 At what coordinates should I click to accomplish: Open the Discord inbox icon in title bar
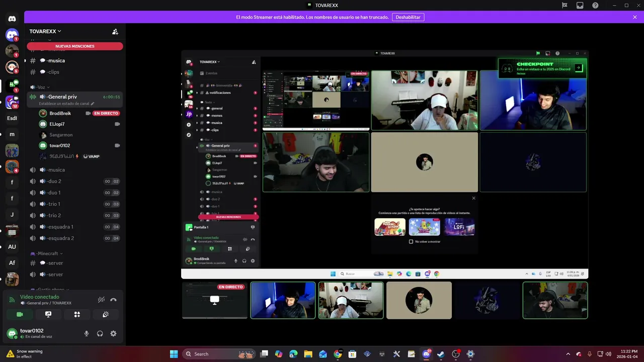point(580,5)
